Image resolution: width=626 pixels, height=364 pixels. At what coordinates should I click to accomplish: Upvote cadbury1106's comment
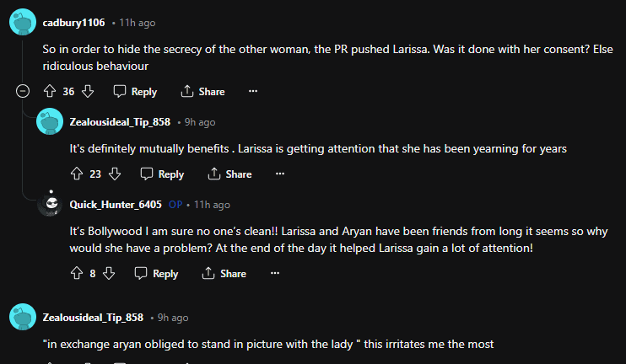[x=49, y=91]
